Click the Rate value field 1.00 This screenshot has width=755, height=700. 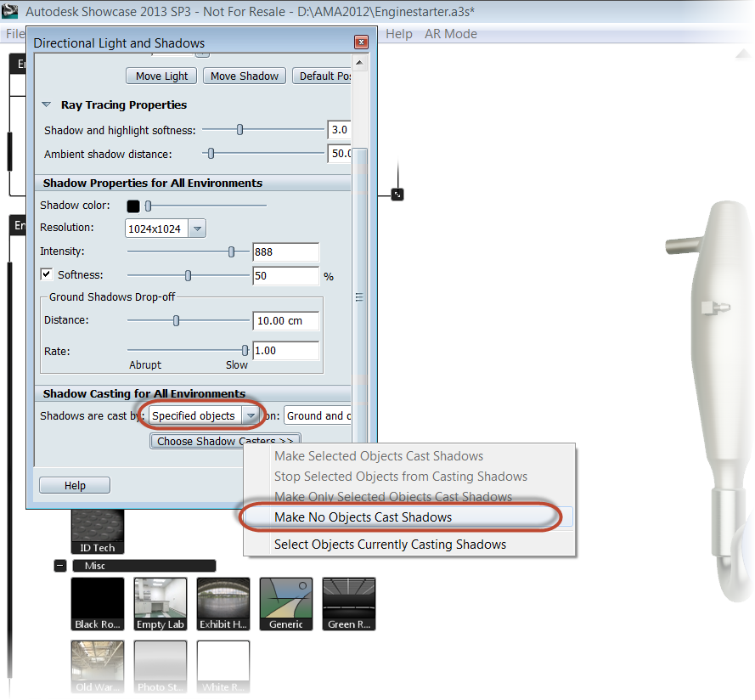[285, 350]
